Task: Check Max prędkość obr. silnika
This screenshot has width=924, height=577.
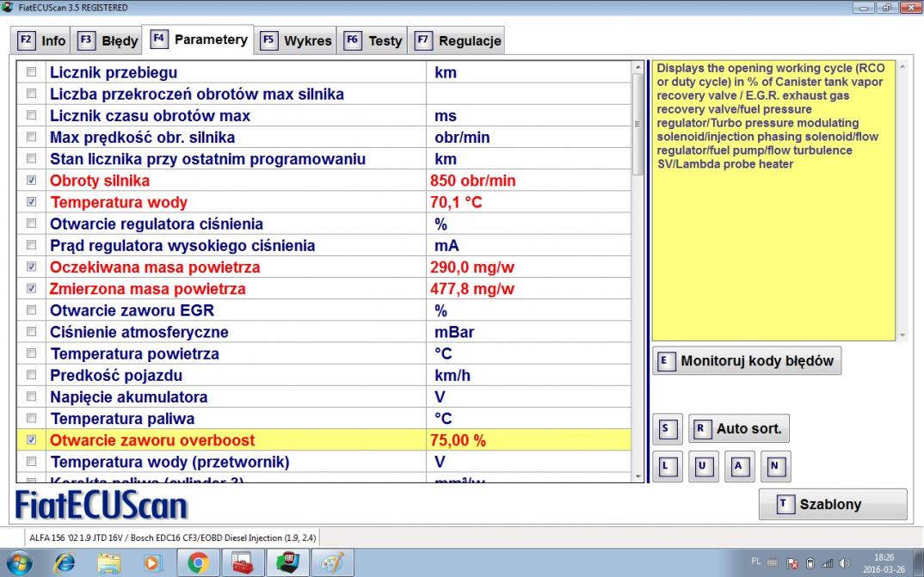Action: [x=31, y=137]
